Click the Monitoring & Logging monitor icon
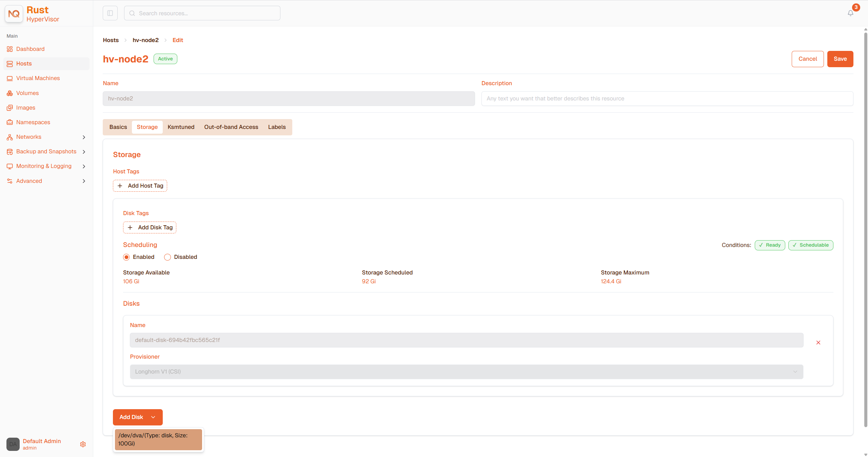 pyautogui.click(x=9, y=166)
